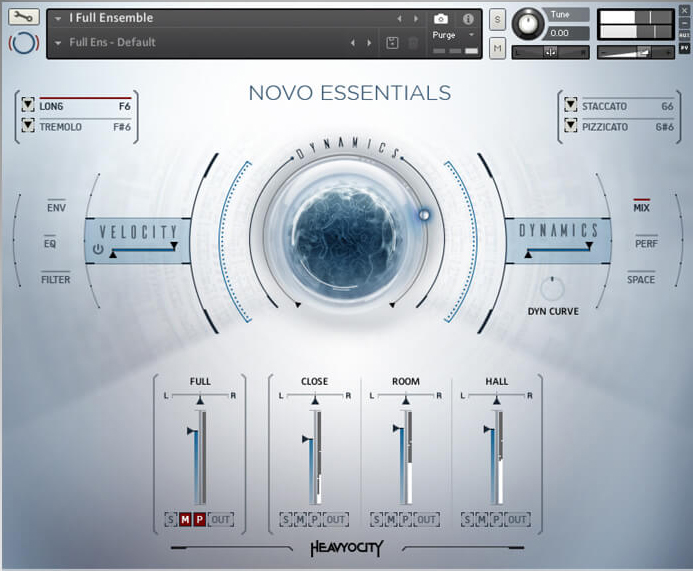Open the wrench edit-mode icon

pyautogui.click(x=23, y=17)
